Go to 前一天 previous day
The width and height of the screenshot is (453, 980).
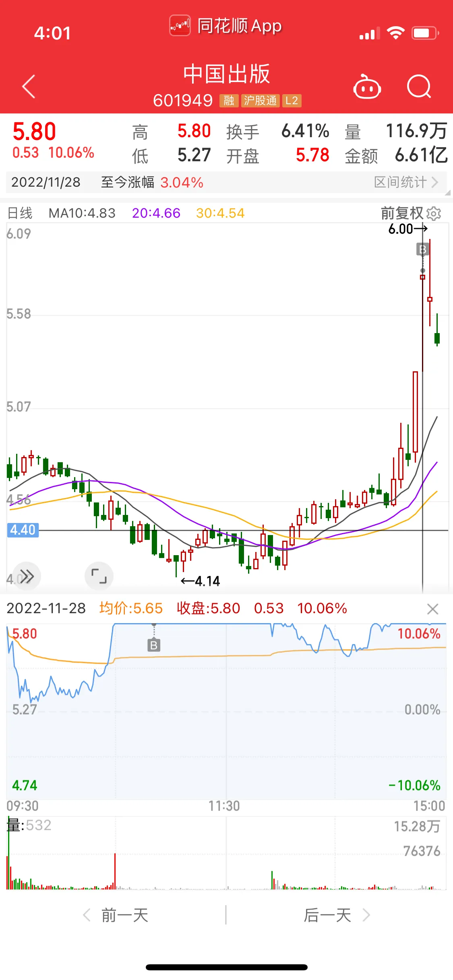116,915
